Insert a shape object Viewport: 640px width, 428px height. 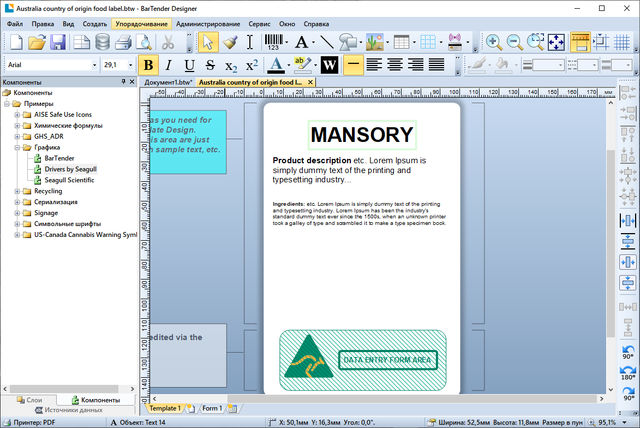pos(347,42)
